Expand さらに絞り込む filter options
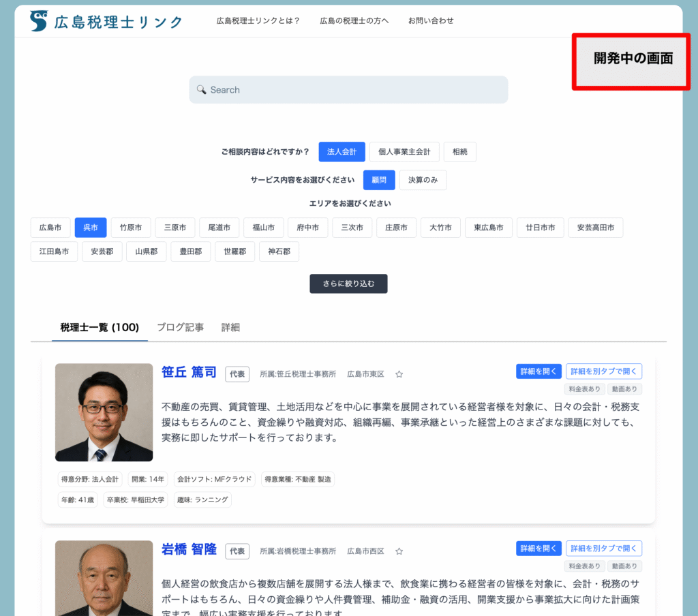The image size is (698, 616). pos(348,283)
